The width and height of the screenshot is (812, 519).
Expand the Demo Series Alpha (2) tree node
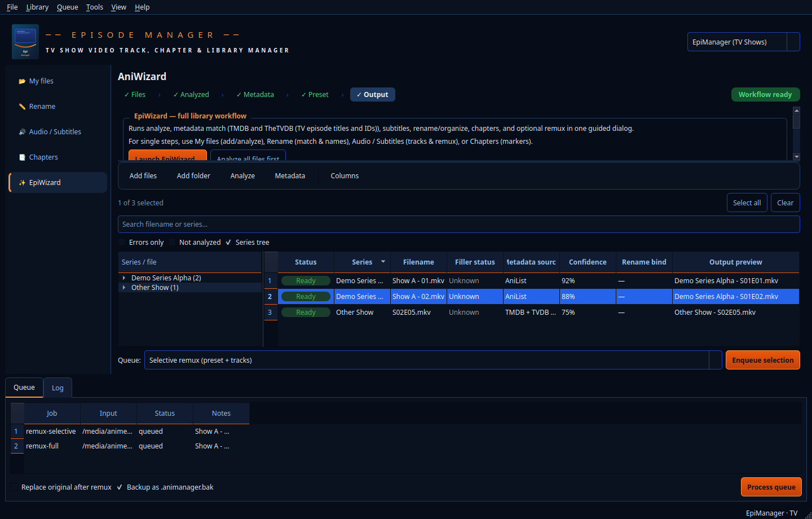124,278
